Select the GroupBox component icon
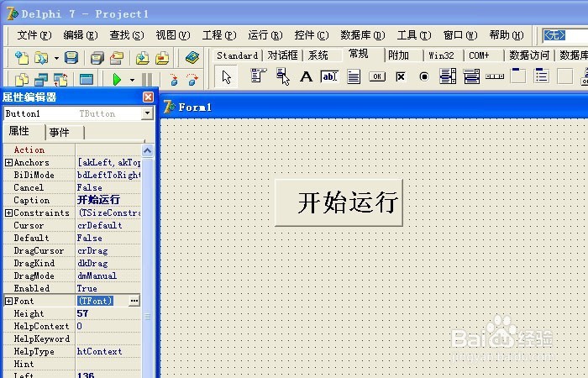The image size is (588, 378). (518, 76)
